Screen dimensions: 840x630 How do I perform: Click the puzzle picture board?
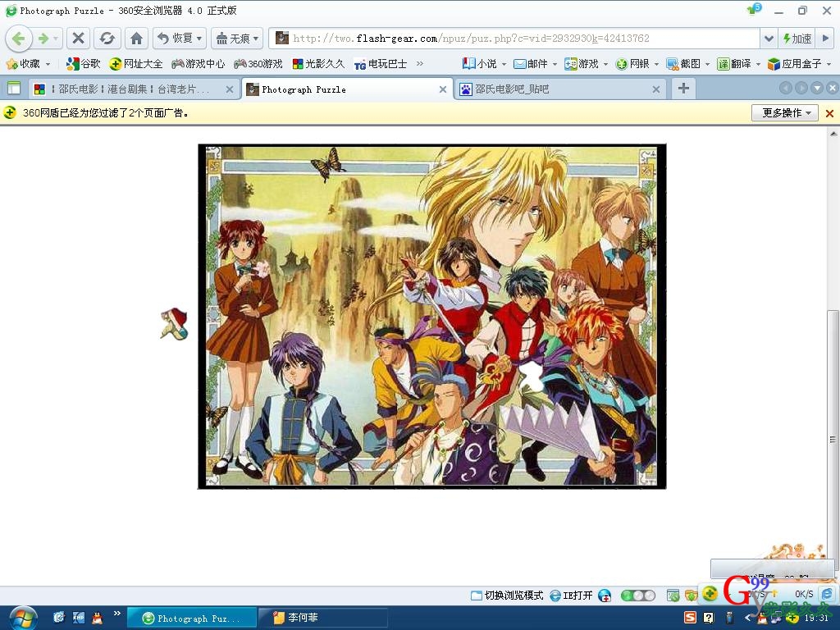click(431, 316)
